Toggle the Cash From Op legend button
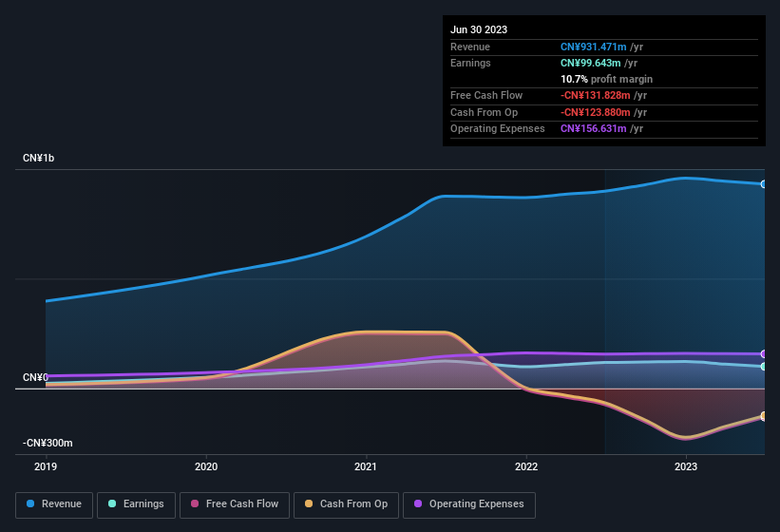Image resolution: width=780 pixels, height=532 pixels. pyautogui.click(x=346, y=504)
